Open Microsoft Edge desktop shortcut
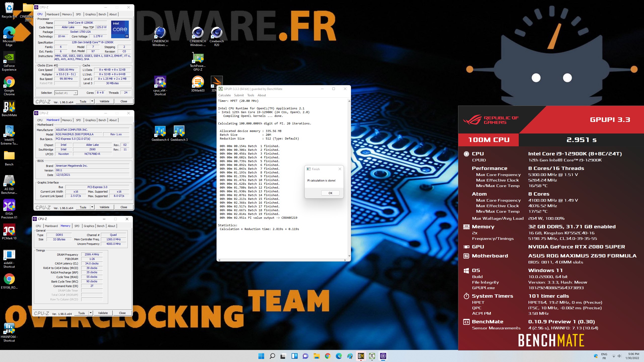The width and height of the screenshot is (644, 362). (9, 36)
